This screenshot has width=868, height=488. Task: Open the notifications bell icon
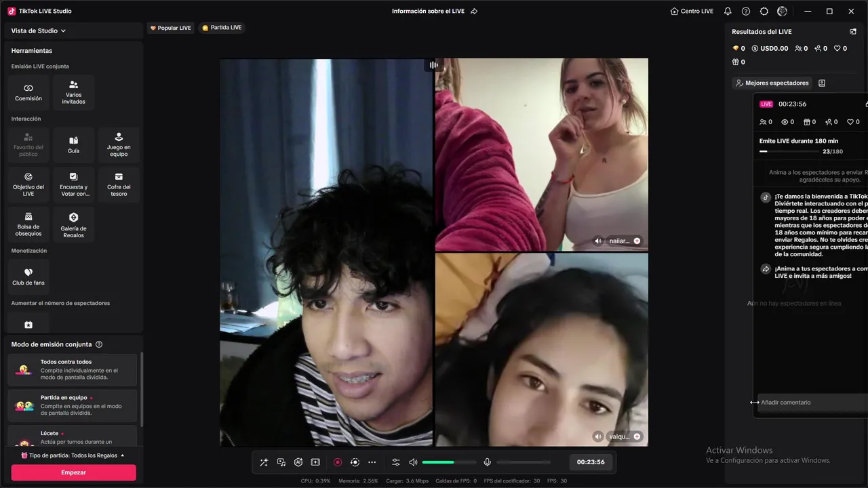[728, 12]
